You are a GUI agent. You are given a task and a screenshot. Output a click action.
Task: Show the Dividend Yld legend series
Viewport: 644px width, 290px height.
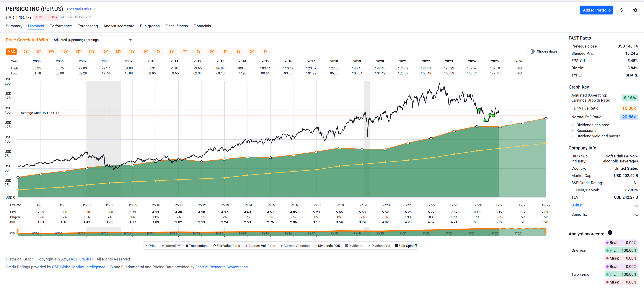(380, 246)
